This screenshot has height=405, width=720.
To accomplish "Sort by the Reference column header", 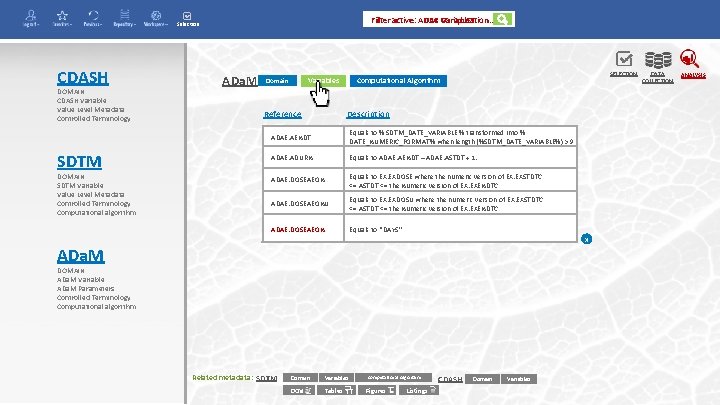I will [282, 114].
